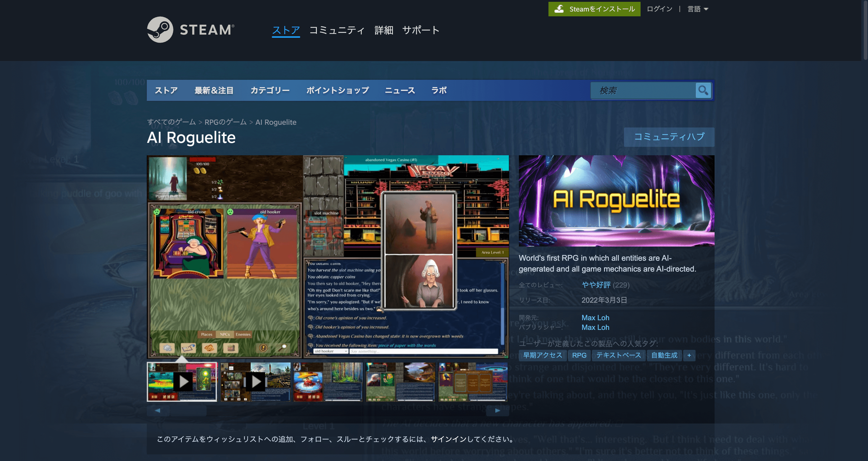Click the Max Loh developer link
This screenshot has height=461, width=868.
point(595,317)
